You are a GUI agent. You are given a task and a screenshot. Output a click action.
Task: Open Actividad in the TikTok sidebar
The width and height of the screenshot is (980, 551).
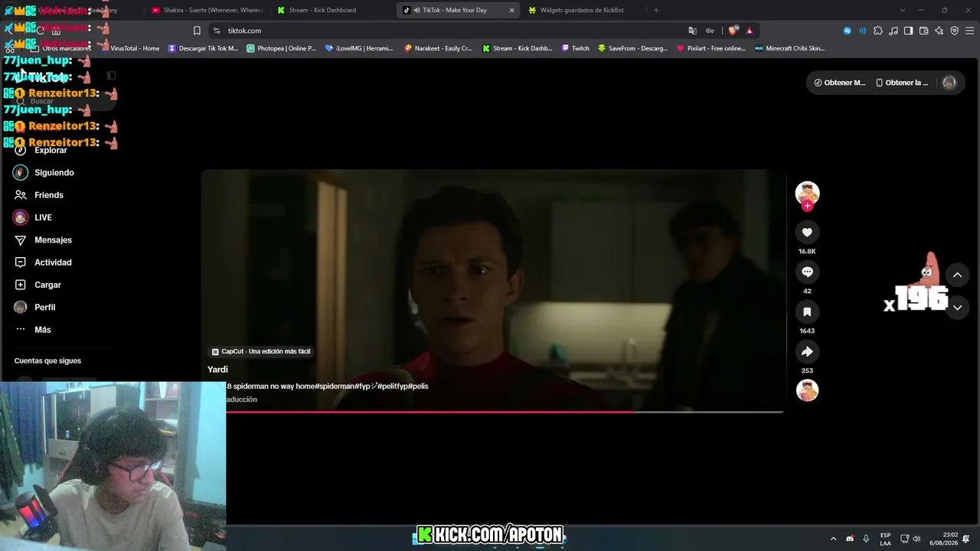pos(43,262)
